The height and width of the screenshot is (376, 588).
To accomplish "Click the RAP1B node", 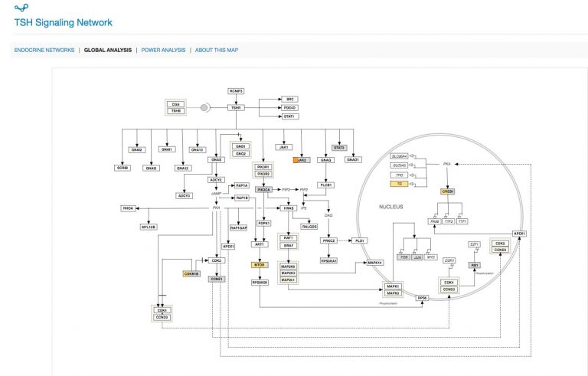I will (242, 198).
